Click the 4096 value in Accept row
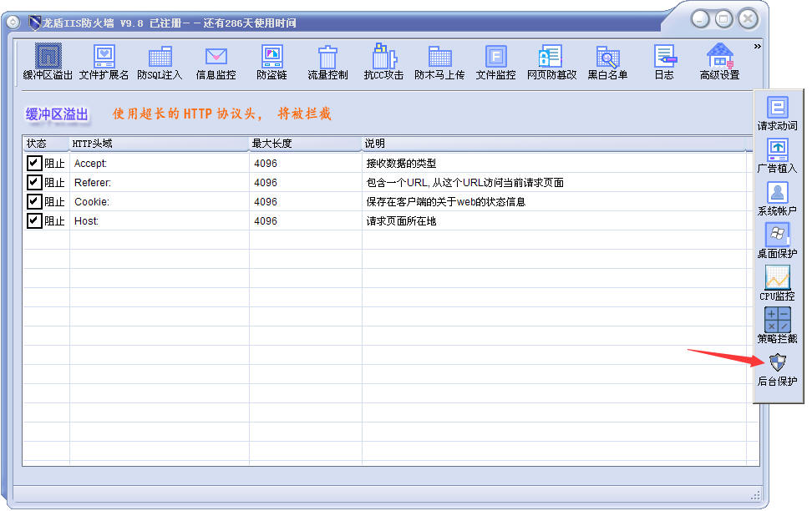This screenshot has height=511, width=812. click(266, 164)
